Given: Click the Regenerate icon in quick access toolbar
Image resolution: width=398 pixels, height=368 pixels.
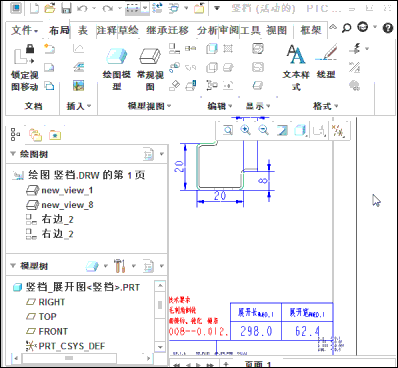Looking at the screenshot, I should (157, 8).
